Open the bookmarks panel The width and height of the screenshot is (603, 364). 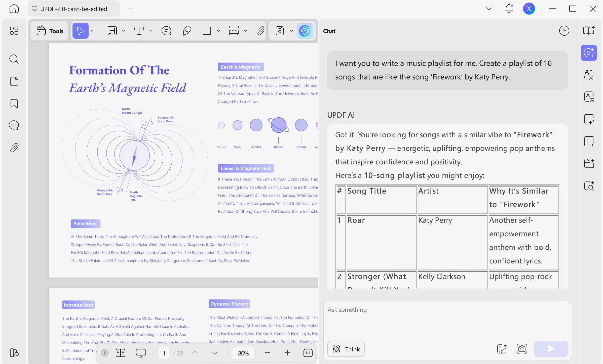[x=14, y=104]
